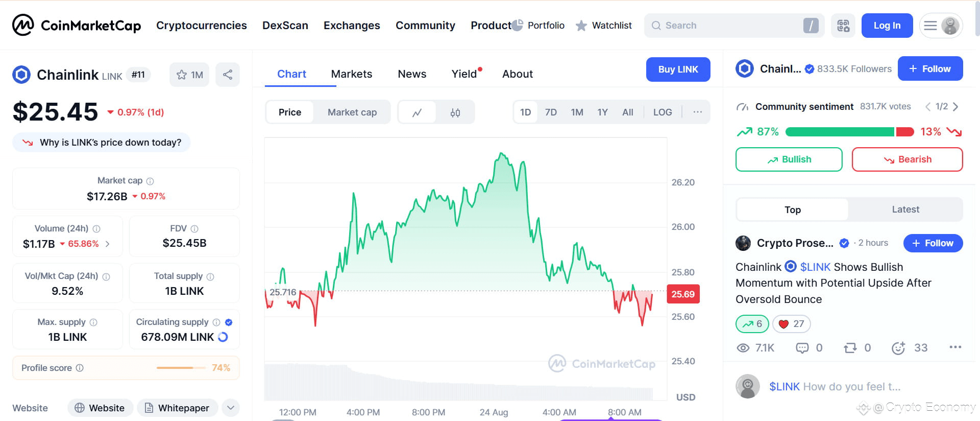Image resolution: width=980 pixels, height=421 pixels.
Task: Open the chart more options ellipsis
Action: click(697, 112)
